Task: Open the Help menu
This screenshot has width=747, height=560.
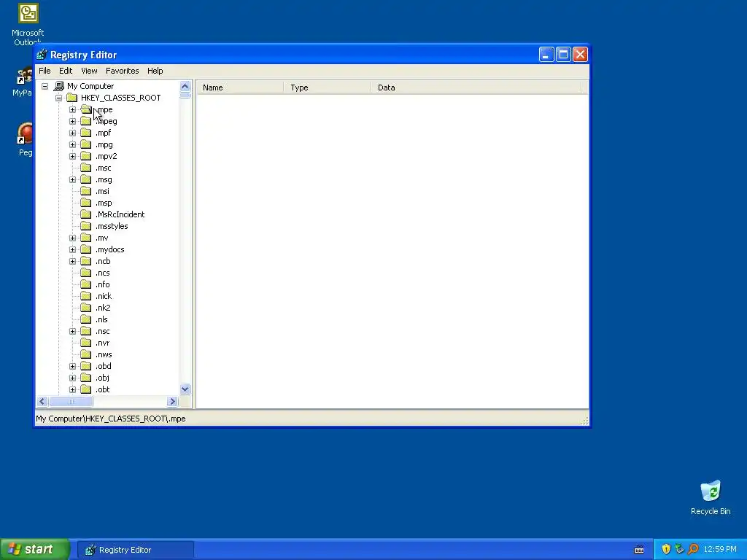Action: 155,71
